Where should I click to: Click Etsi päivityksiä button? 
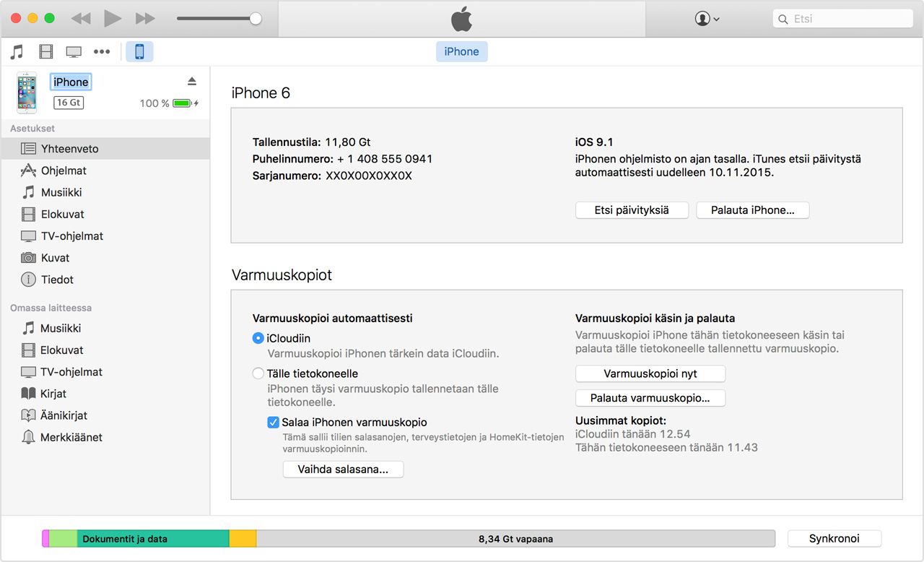pyautogui.click(x=632, y=210)
